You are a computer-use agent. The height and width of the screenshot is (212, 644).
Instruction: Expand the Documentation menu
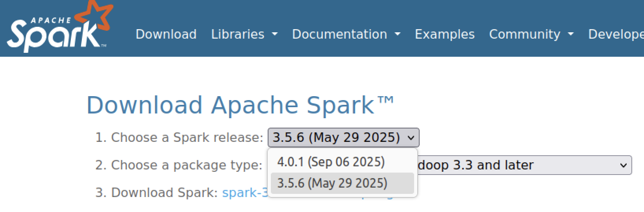pos(346,34)
